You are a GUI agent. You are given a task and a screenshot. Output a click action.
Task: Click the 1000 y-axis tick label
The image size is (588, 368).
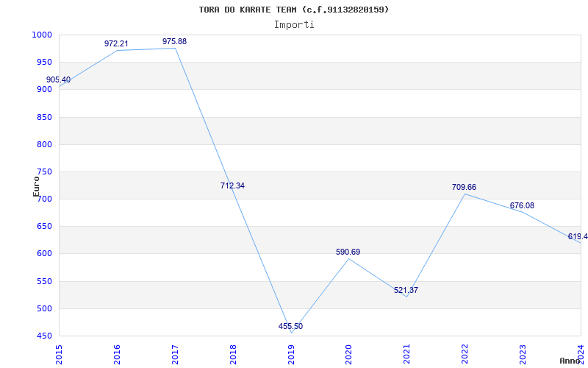[42, 35]
